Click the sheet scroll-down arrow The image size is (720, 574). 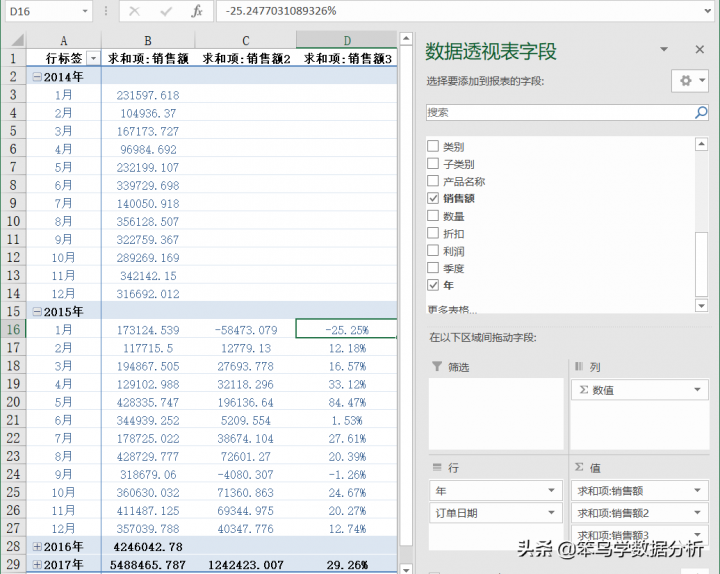405,569
